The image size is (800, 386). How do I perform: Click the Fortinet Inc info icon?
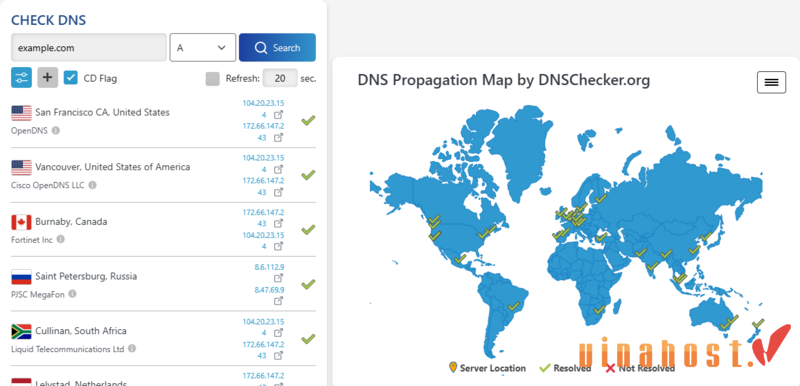(60, 239)
